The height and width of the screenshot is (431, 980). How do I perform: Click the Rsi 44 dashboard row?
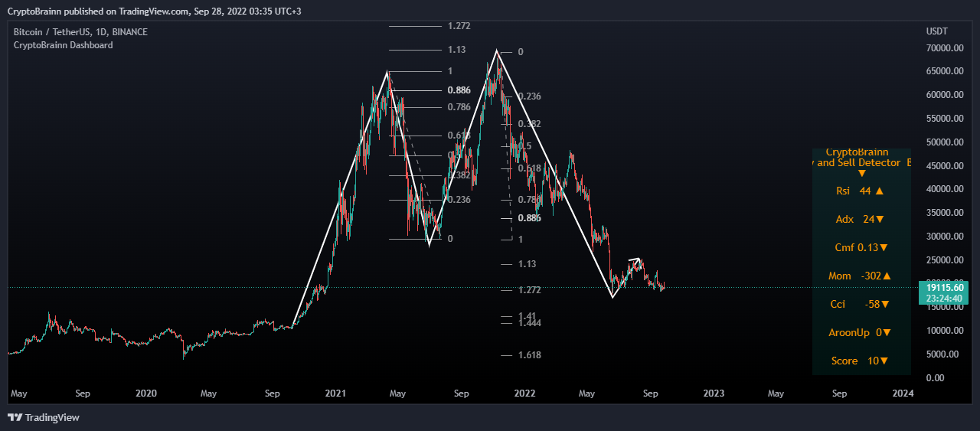click(860, 191)
